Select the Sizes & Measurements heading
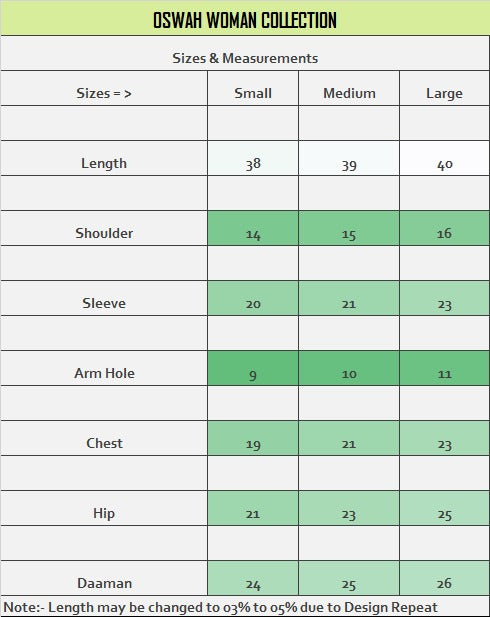Viewport: 490px width, 617px height. click(245, 58)
